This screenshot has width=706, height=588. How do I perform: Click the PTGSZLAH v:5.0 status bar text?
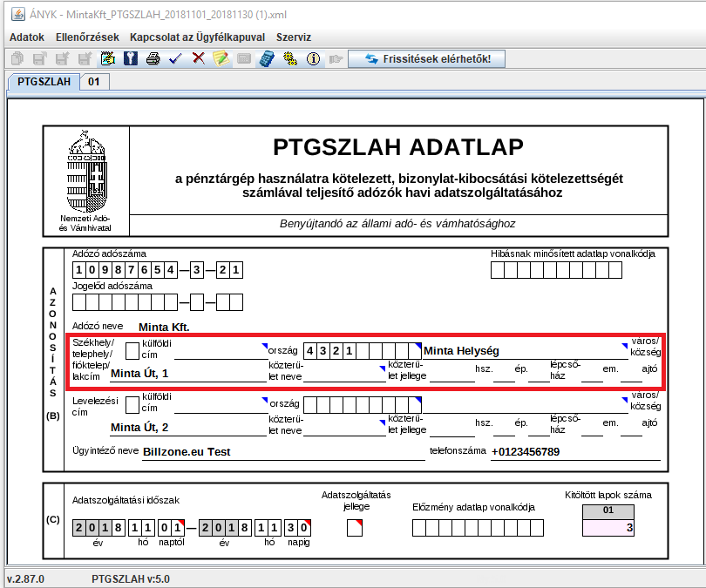click(131, 579)
